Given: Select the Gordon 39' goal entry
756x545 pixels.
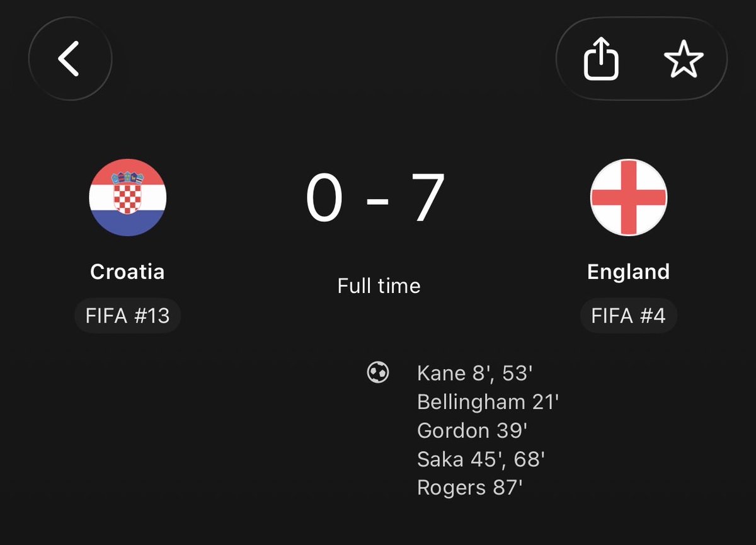Looking at the screenshot, I should click(472, 431).
